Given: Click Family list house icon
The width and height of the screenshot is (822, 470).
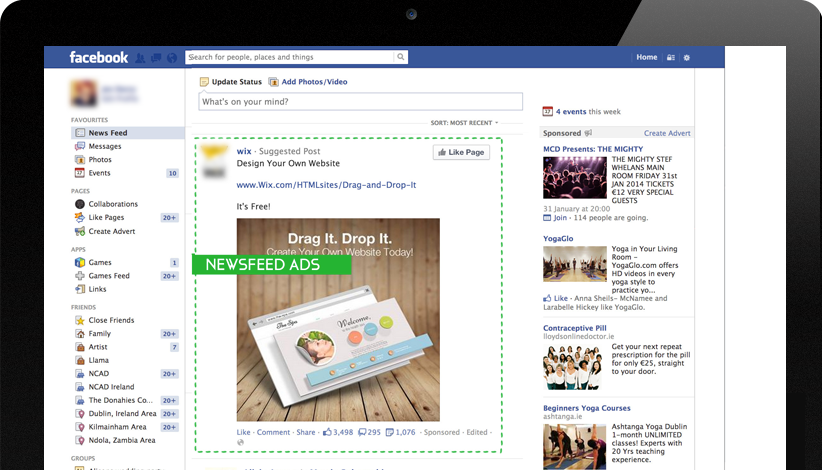Looking at the screenshot, I should coord(80,334).
